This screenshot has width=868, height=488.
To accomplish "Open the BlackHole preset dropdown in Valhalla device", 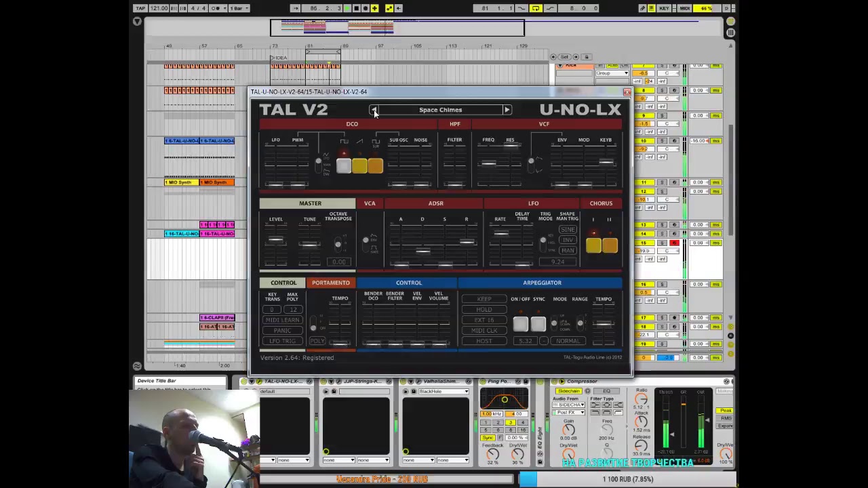I will coord(443,392).
